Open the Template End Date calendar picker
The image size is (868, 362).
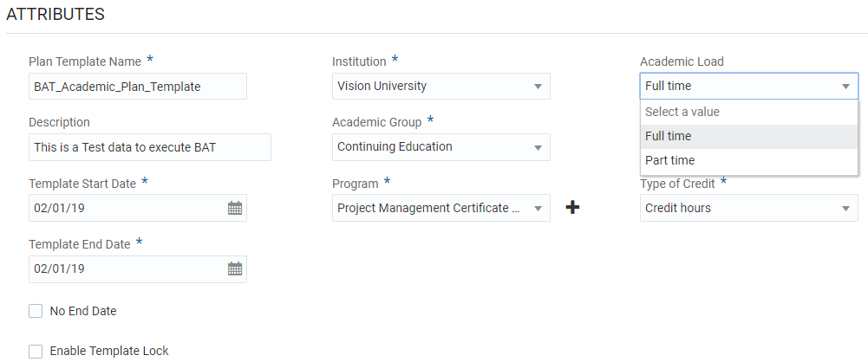pos(234,268)
